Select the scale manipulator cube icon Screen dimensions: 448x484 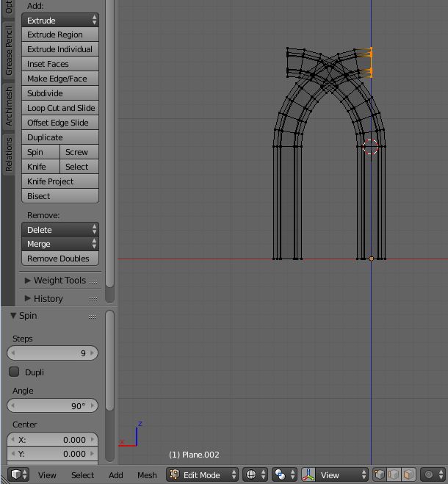click(x=408, y=474)
